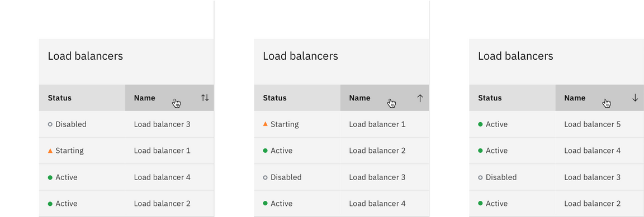Select 'Load balancer 2' in descending table
The height and width of the screenshot is (217, 644).
pos(593,204)
